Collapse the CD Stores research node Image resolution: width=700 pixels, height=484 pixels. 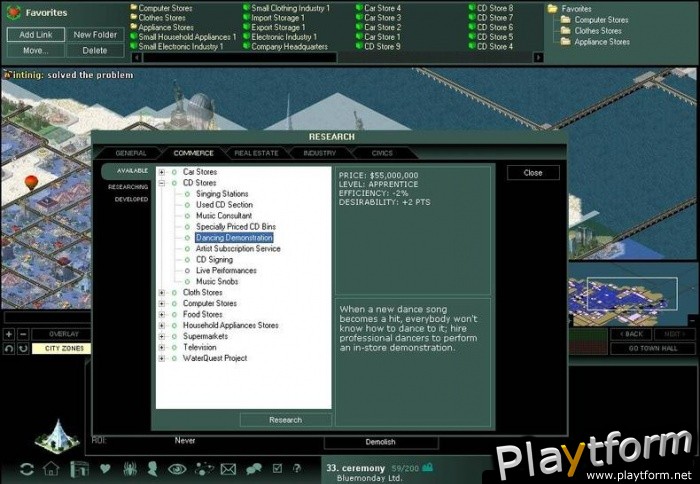[x=162, y=183]
